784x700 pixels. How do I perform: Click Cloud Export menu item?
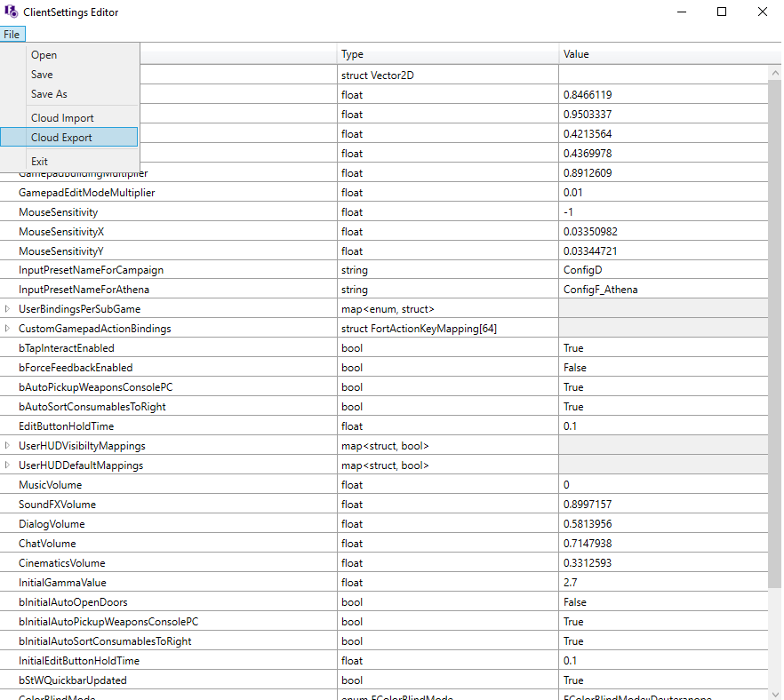pos(69,137)
